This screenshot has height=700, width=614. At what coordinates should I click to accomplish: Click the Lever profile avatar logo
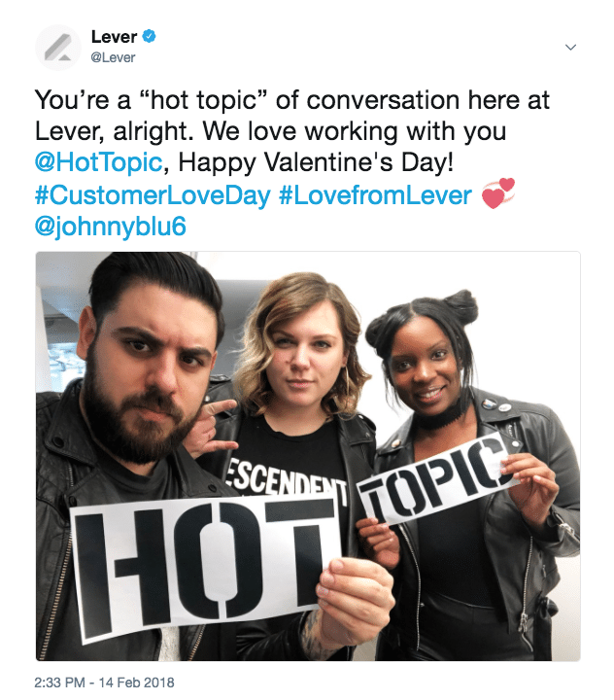(58, 48)
